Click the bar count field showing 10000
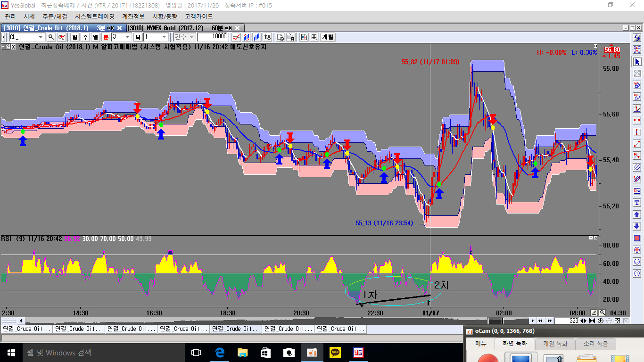This screenshot has height=362, width=644. (213, 37)
